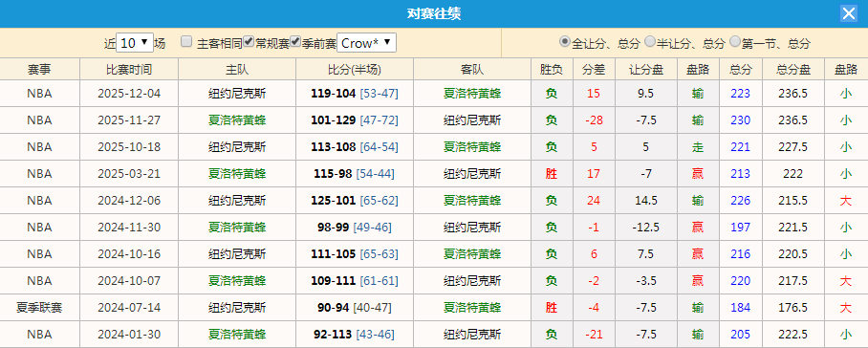Click total line 176.5
The height and width of the screenshot is (348, 868).
point(793,308)
